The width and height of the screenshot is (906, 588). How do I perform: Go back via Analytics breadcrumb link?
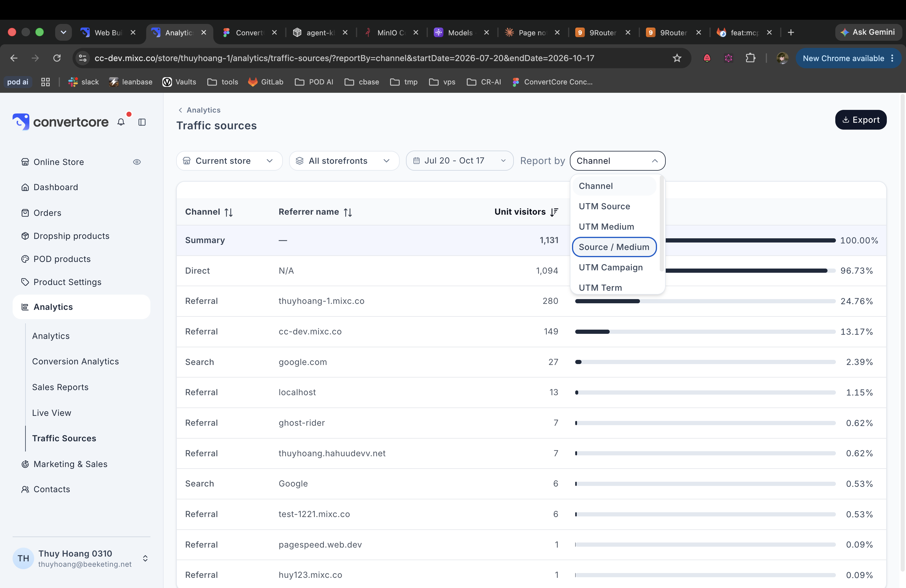(200, 110)
